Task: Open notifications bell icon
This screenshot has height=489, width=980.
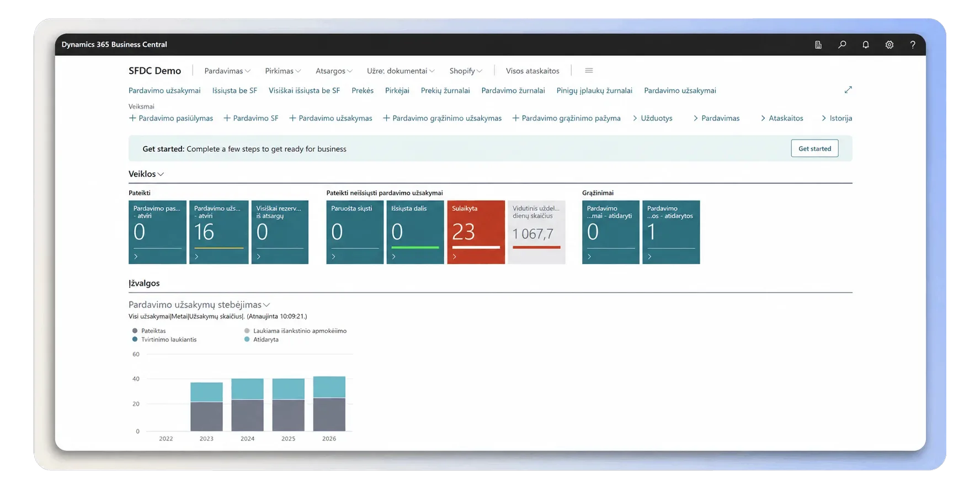Action: [866, 45]
